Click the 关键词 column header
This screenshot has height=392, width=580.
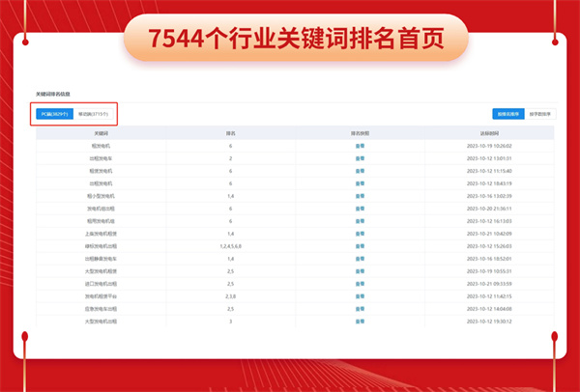(x=101, y=132)
